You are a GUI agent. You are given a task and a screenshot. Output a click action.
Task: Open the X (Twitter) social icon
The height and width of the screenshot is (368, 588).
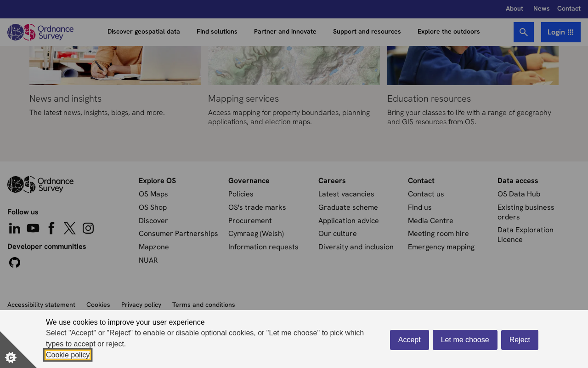pyautogui.click(x=70, y=228)
